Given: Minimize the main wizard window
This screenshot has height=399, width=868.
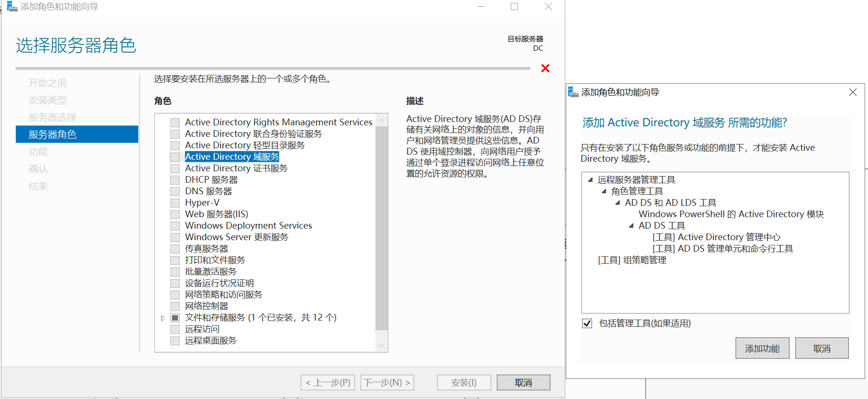Looking at the screenshot, I should tap(482, 7).
